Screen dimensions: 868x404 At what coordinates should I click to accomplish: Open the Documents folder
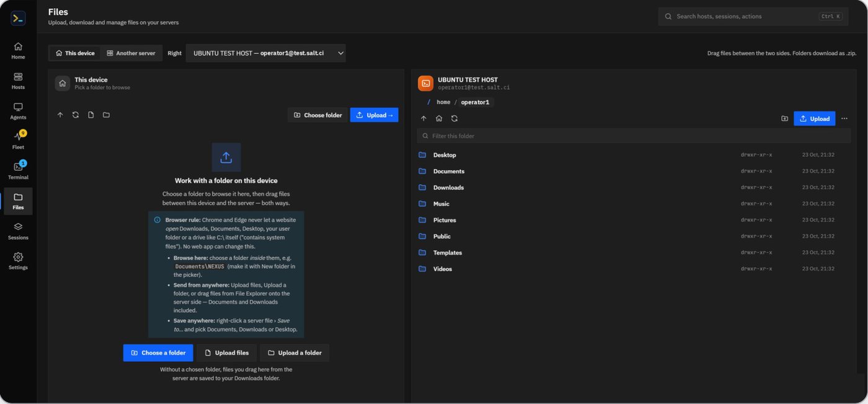[x=634, y=171]
